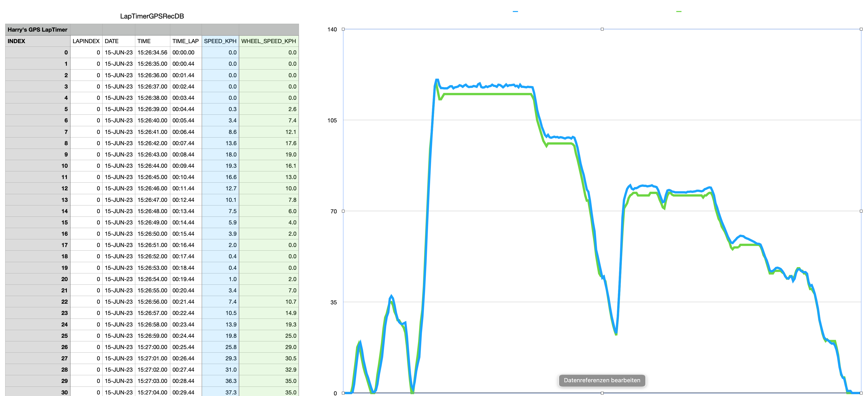Screen dimensions: 868x396
Task: Select wheel speed value 2.6 in row 5
Action: click(269, 109)
